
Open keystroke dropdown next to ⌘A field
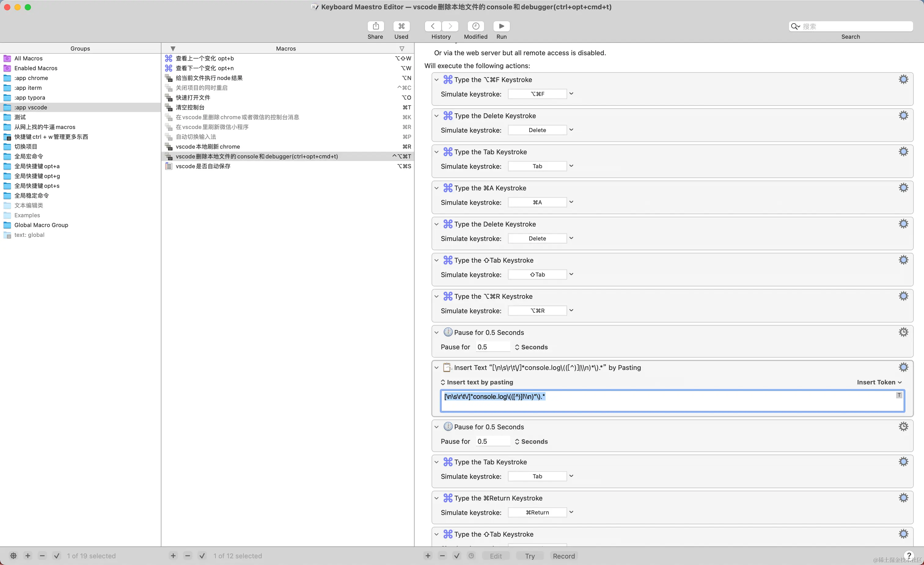point(571,202)
